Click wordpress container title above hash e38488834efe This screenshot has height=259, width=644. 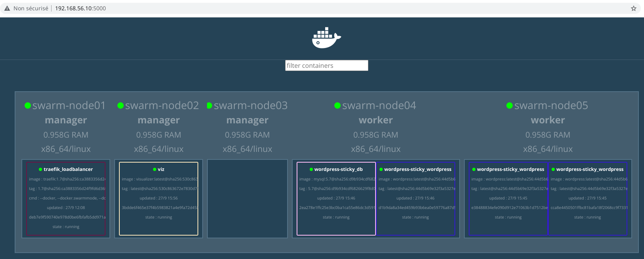coord(511,169)
